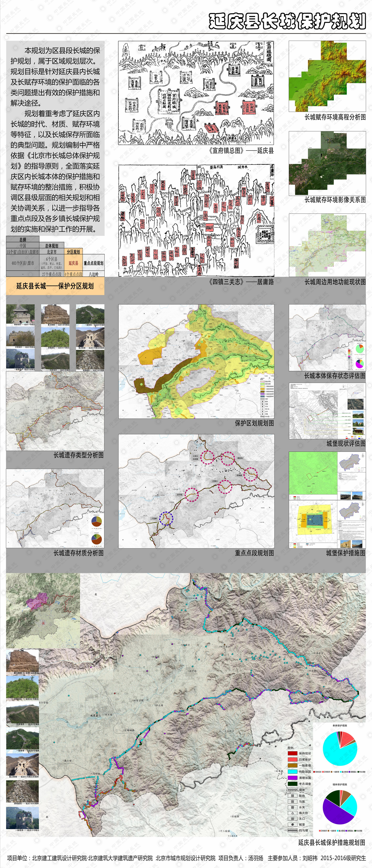The height and width of the screenshot is (868, 372).
Task: Open the 长城周边用地功能现状图 map
Action: click(327, 245)
